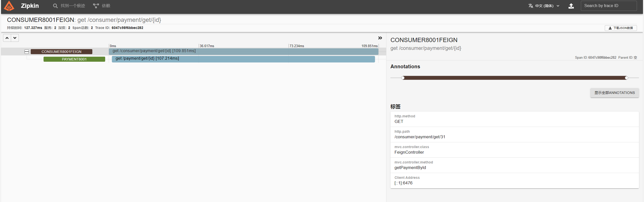Click the dependencies graph icon
The height and width of the screenshot is (202, 644).
(96, 6)
